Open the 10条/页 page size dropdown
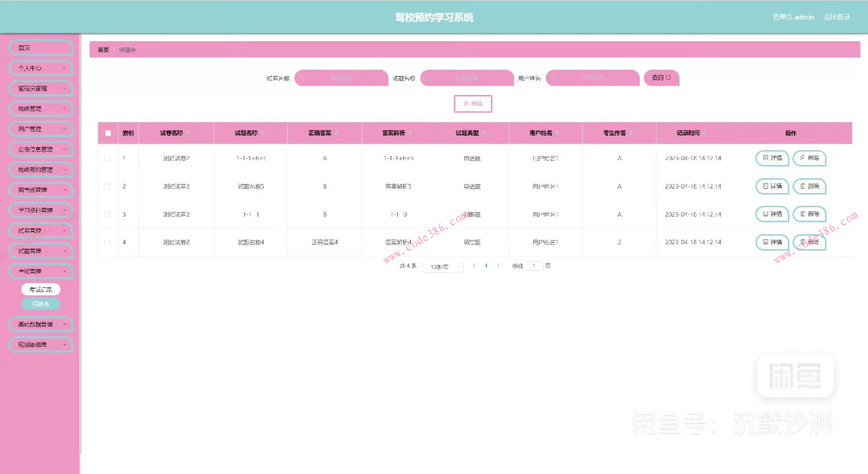 point(443,267)
